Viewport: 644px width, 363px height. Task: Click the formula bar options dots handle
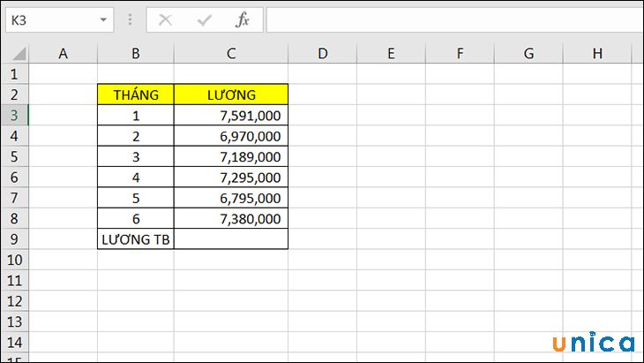click(130, 19)
